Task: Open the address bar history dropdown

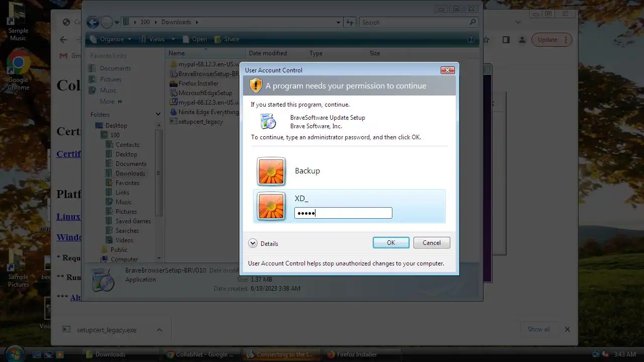Action: 339,22
